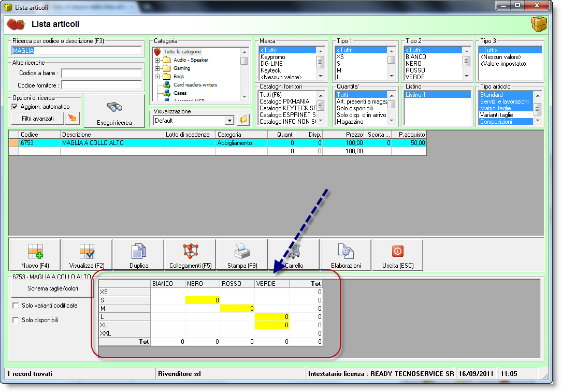
Task: Enable Solo varianti codificate
Action: [16, 306]
